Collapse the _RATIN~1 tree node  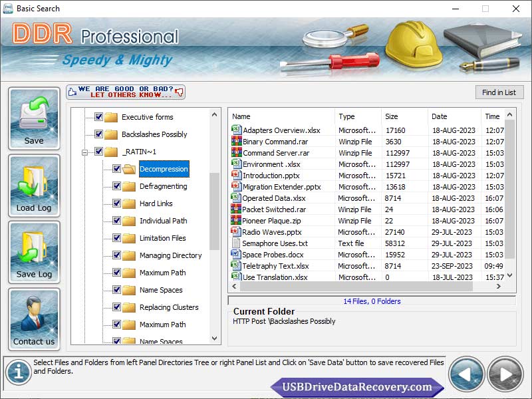(x=84, y=152)
